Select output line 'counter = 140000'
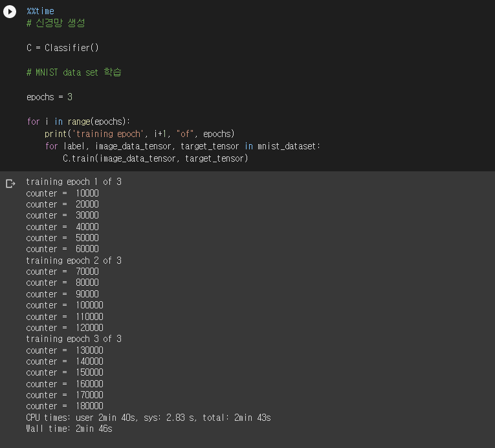This screenshot has width=495, height=448. (65, 361)
